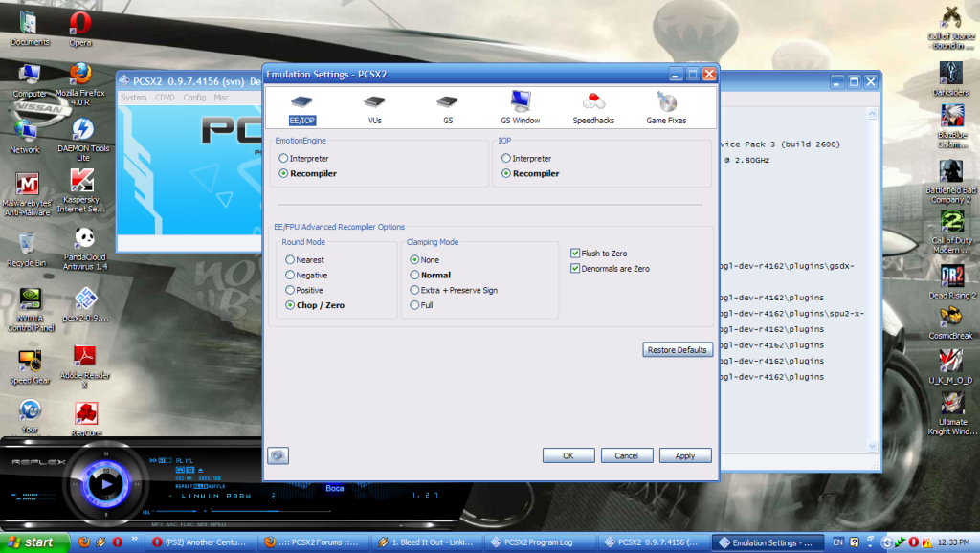This screenshot has width=980, height=553.
Task: Set clamping mode to None
Action: [425, 260]
